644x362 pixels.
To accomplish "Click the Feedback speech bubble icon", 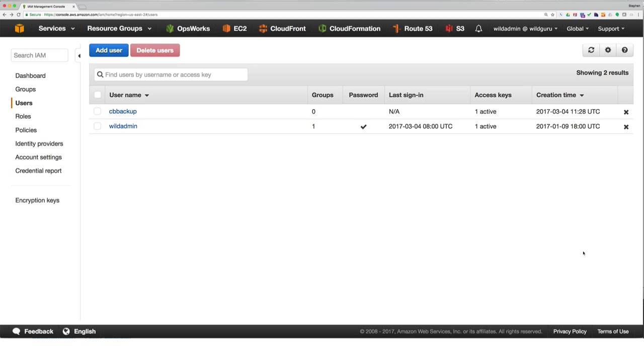I will [x=16, y=331].
